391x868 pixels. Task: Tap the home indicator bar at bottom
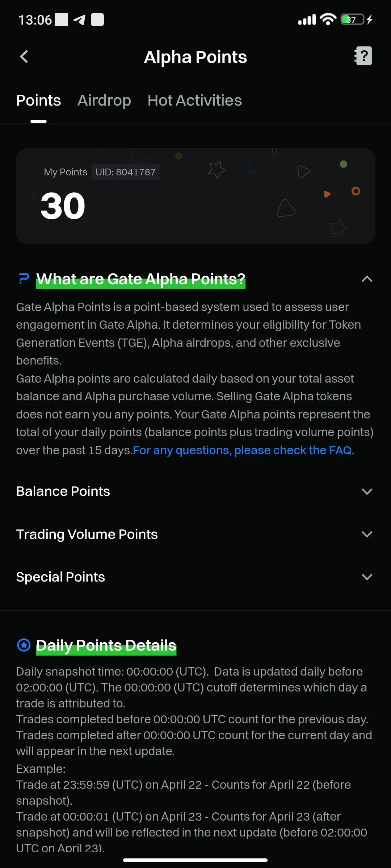tap(195, 860)
